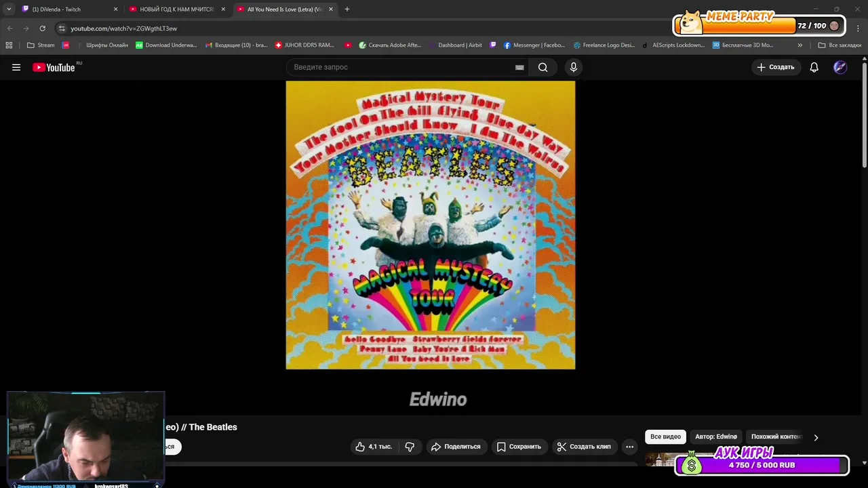This screenshot has width=868, height=488.
Task: Select the Похожий контент chip
Action: [x=776, y=436]
